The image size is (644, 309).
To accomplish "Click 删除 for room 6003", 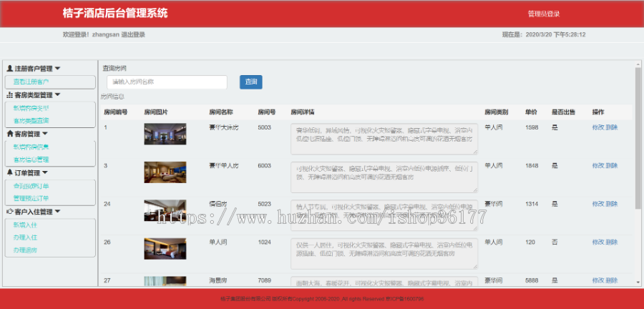I will click(612, 166).
